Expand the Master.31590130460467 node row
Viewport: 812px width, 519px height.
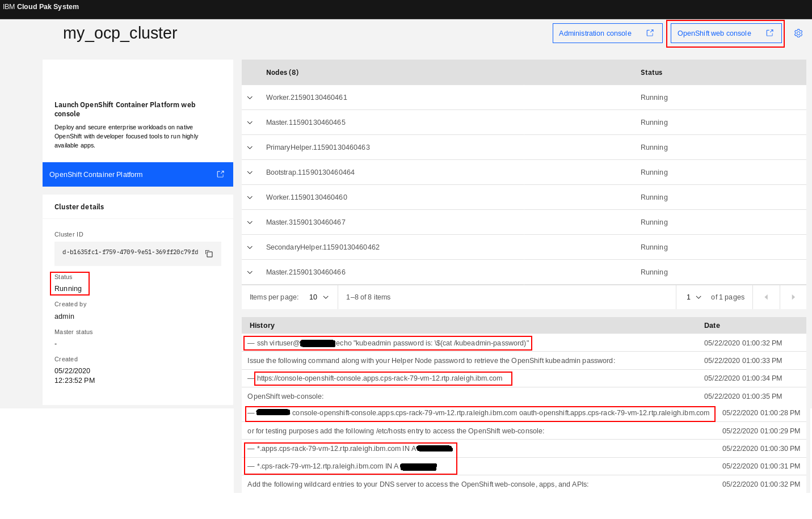250,222
